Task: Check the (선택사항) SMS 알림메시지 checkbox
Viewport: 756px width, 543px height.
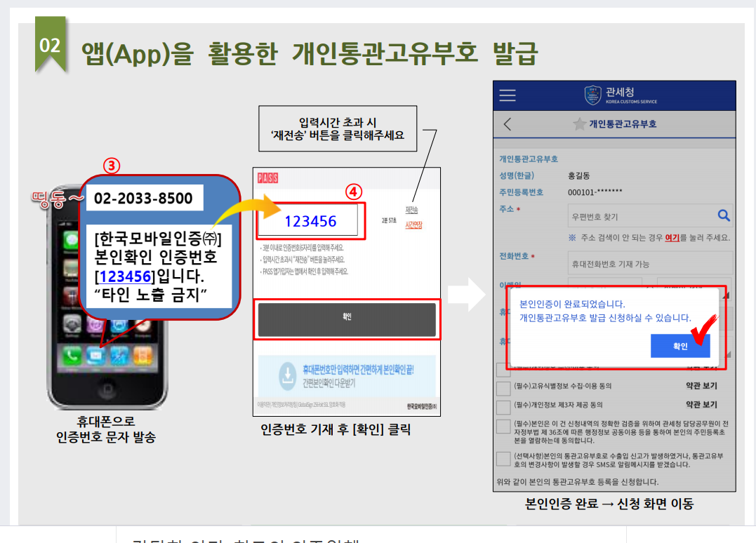Action: click(502, 459)
